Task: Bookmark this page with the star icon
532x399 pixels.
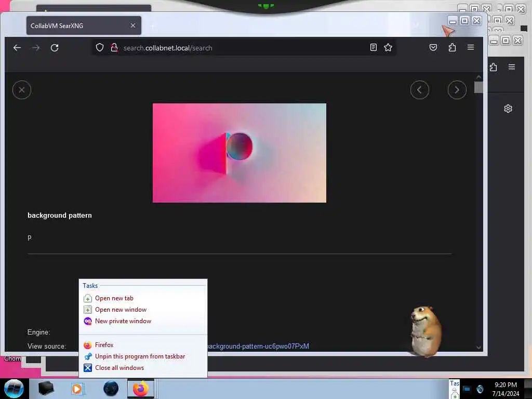Action: tap(388, 47)
